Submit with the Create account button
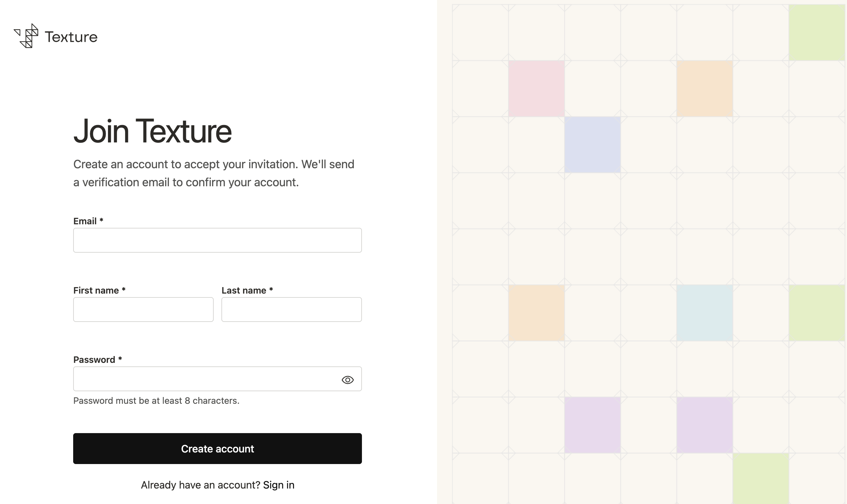847x504 pixels. 217,449
